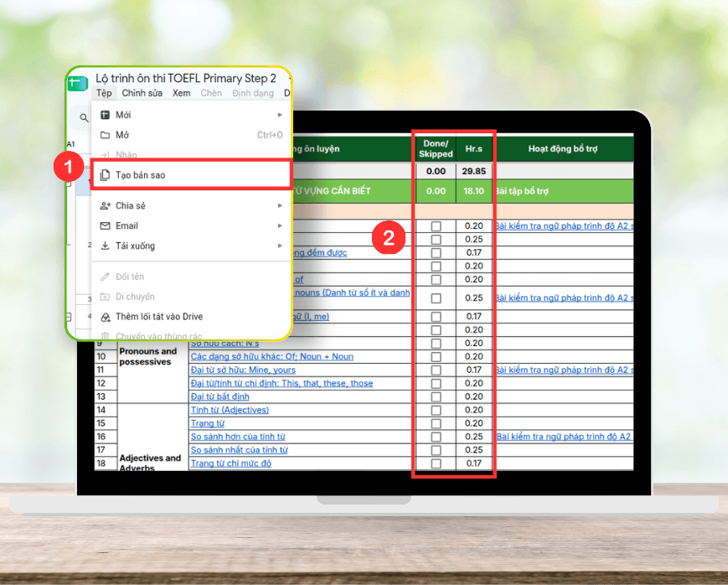Image resolution: width=728 pixels, height=585 pixels.
Task: Open link Các dạng sở hữu khác: Of; Noun + Noun
Action: click(x=272, y=357)
